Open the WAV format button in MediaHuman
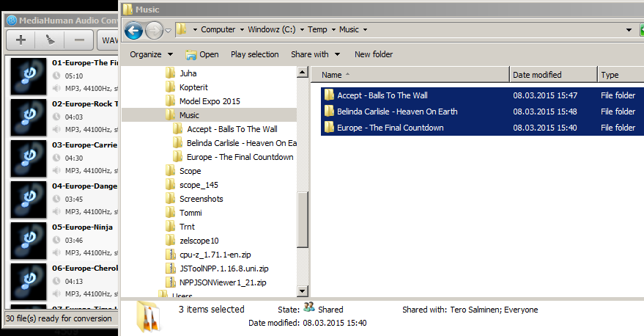Screen dimensions: 644x336 point(108,40)
